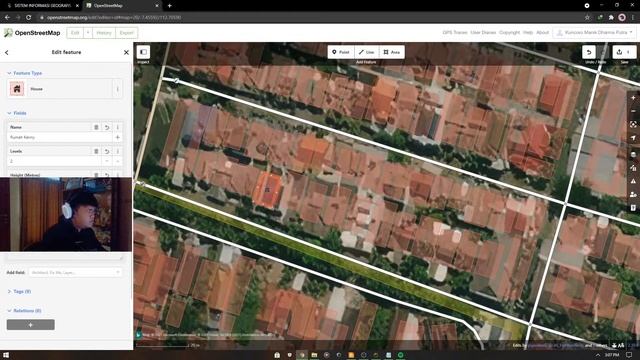Open the Windows Start menu
640x360 pixels.
coord(6,355)
